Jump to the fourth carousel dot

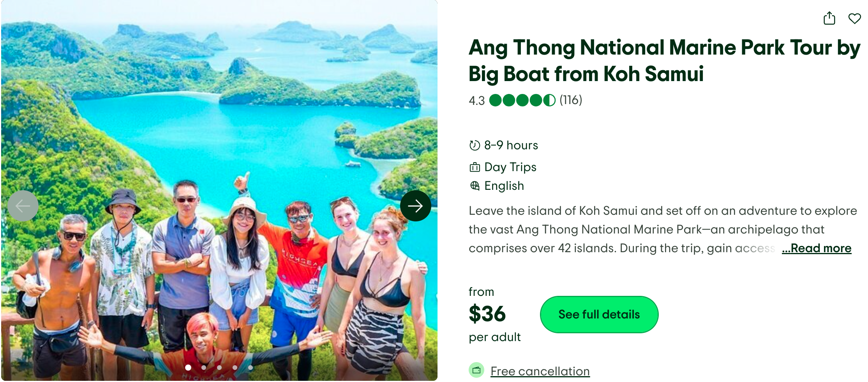235,368
